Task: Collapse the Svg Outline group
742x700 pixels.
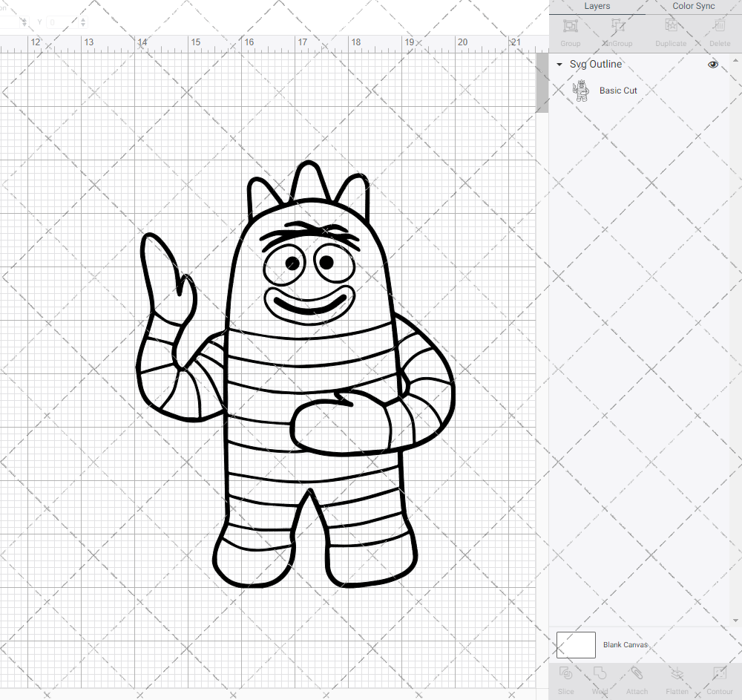Action: pos(559,65)
